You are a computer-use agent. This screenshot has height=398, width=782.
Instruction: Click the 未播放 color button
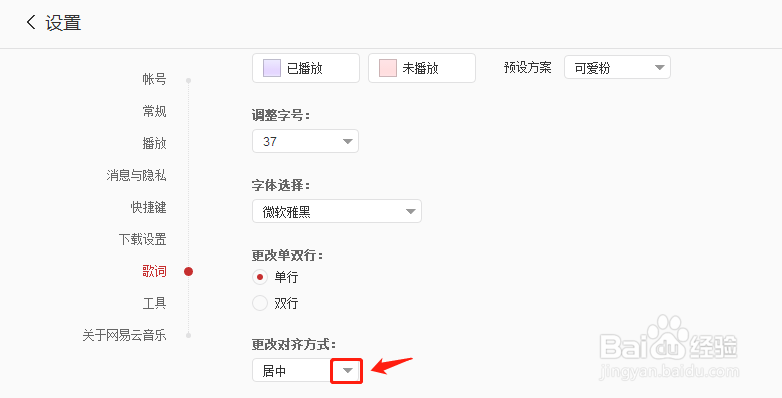(x=422, y=68)
